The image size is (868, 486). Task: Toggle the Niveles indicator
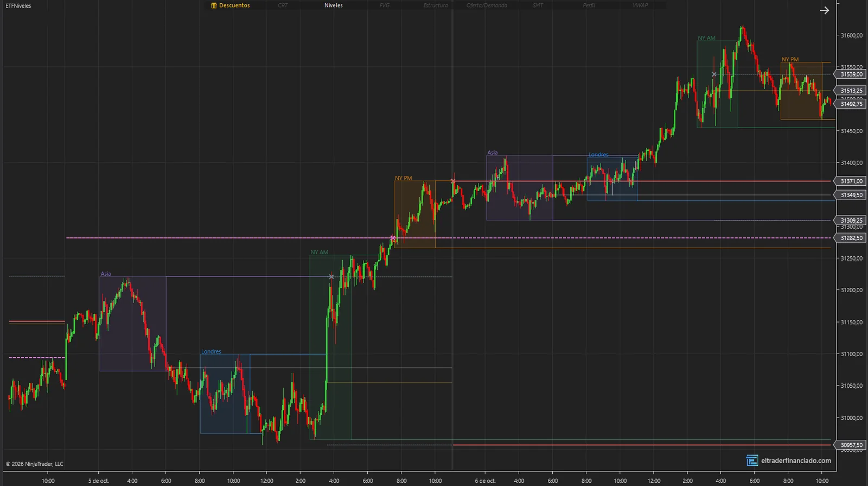334,5
